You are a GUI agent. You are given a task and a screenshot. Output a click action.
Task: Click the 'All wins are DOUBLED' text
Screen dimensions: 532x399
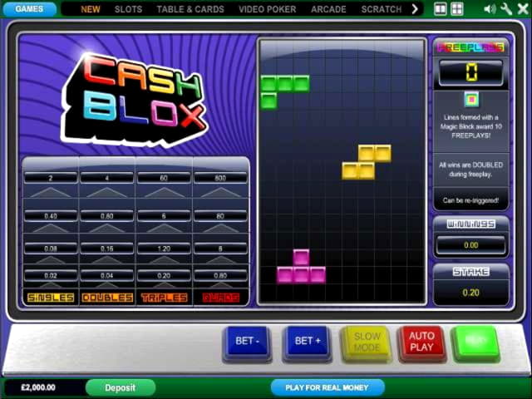click(x=471, y=170)
